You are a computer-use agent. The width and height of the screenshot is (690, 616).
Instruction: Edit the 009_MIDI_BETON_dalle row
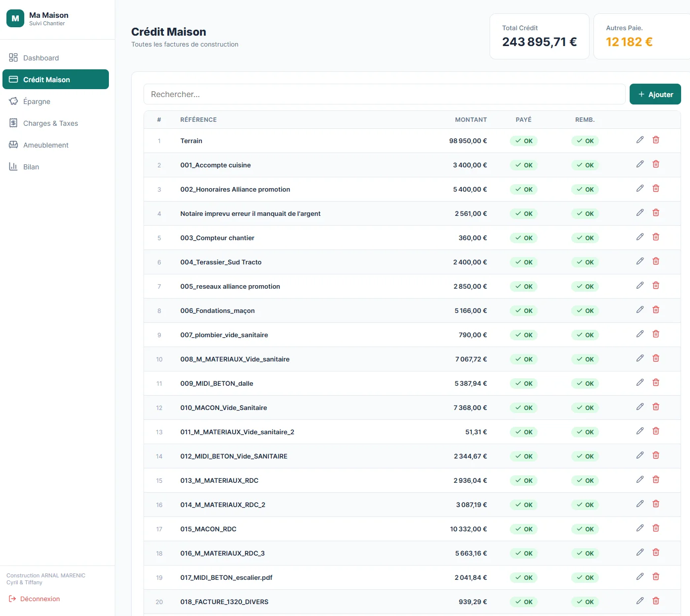point(640,383)
